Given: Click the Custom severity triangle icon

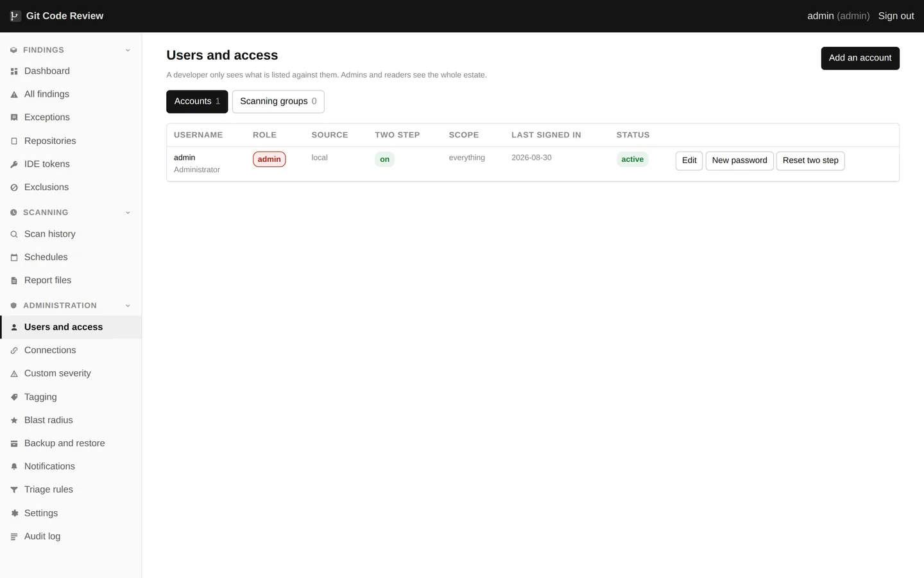Looking at the screenshot, I should click(14, 374).
